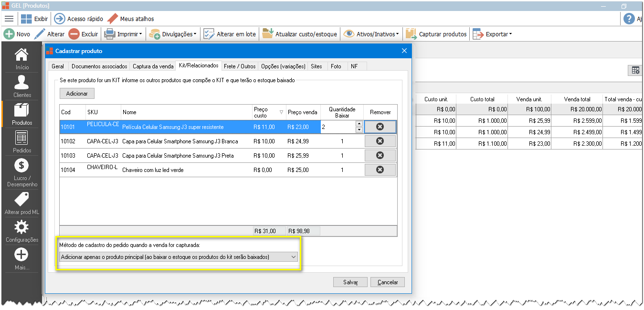Switch to Opções (variações) tab

point(283,66)
